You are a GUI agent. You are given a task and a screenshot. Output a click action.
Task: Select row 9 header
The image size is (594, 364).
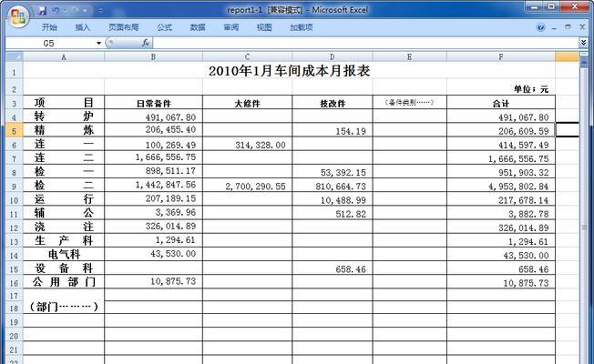(x=15, y=187)
